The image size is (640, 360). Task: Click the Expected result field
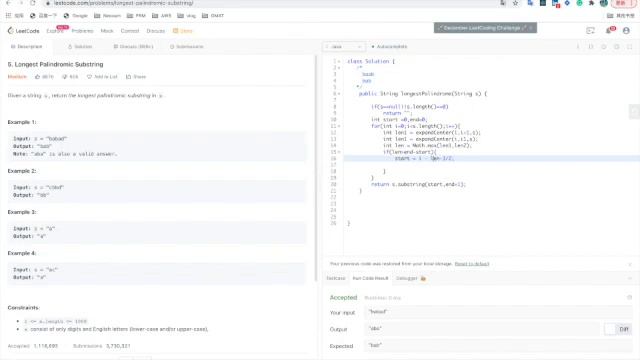pyautogui.click(x=498, y=346)
